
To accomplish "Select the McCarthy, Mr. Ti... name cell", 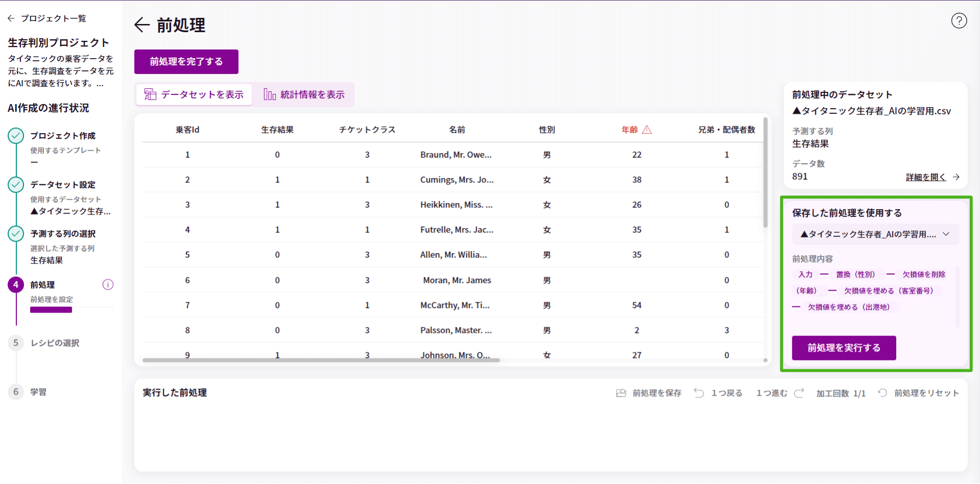I will pyautogui.click(x=455, y=305).
